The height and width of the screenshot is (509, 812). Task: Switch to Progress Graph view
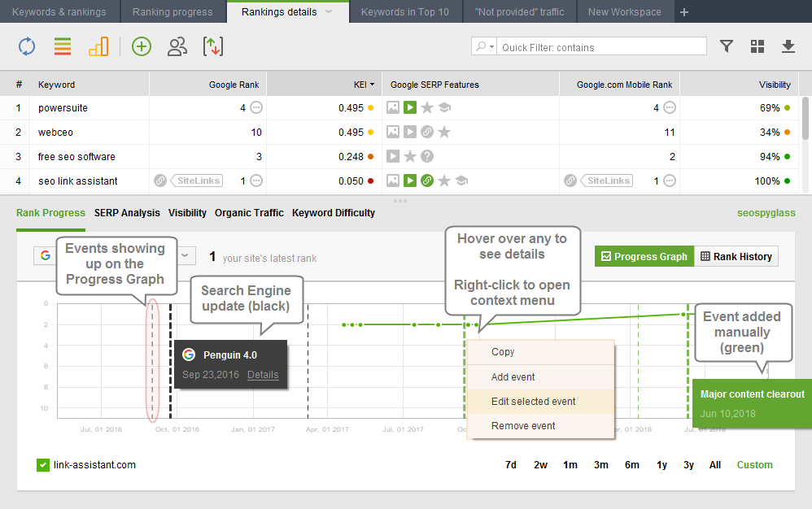(x=644, y=257)
